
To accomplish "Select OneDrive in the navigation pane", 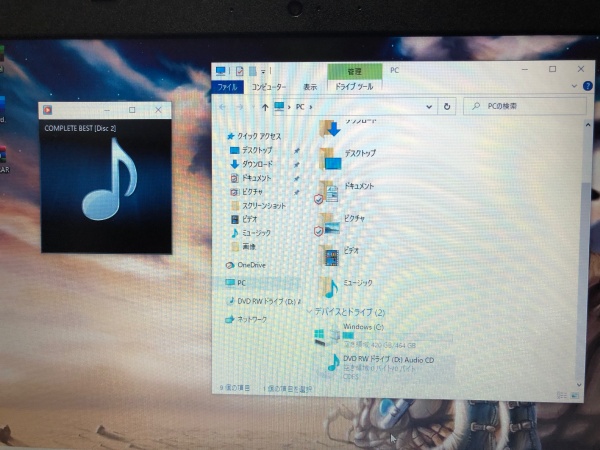I will pos(250,265).
